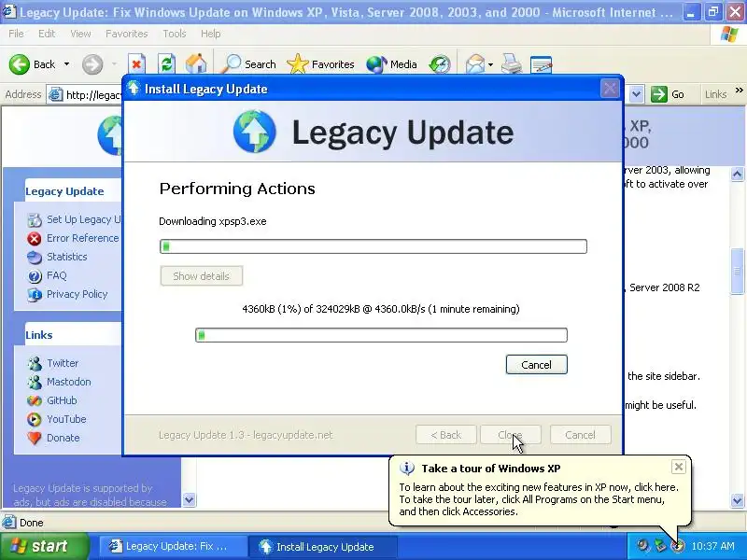Click the Refresh page icon
Viewport: 747px width, 560px height.
166,64
